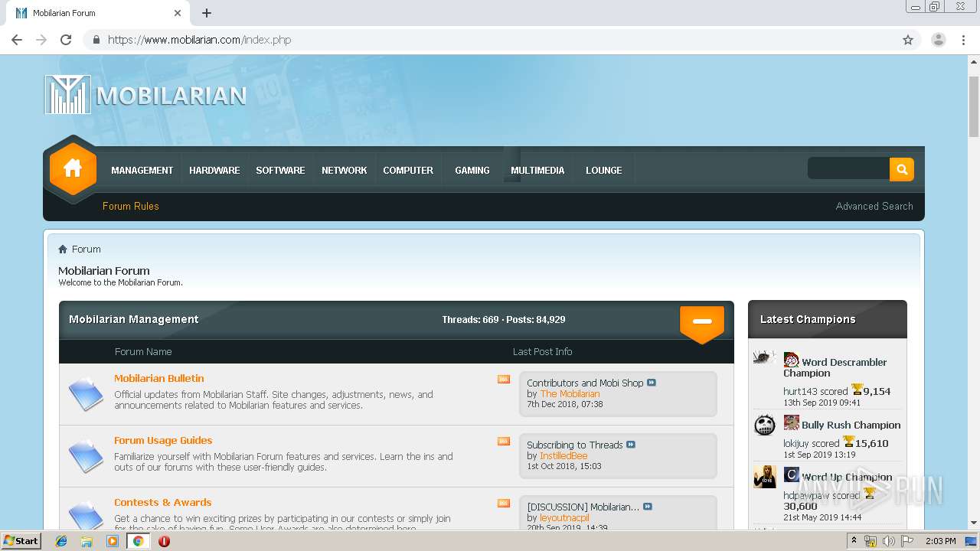
Task: Go to last post arrow for [DISCUSSION] Mobilarian
Action: 648,507
